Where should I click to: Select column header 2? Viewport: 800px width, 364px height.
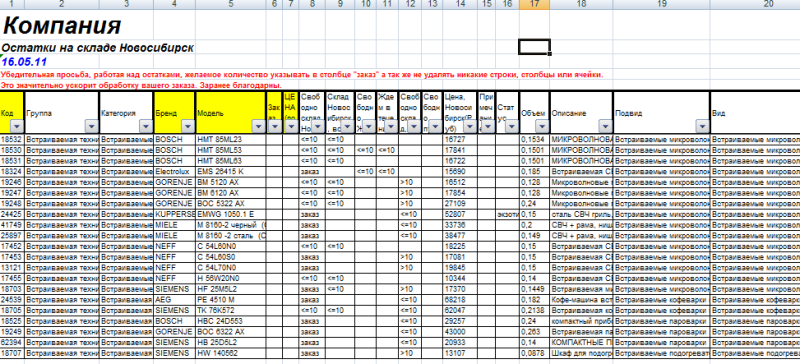(x=61, y=4)
